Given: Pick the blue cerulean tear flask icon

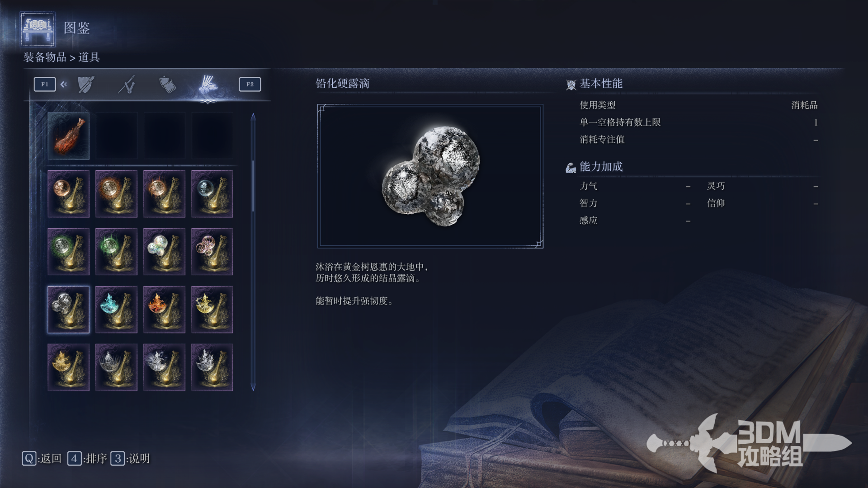Looking at the screenshot, I should 212,194.
